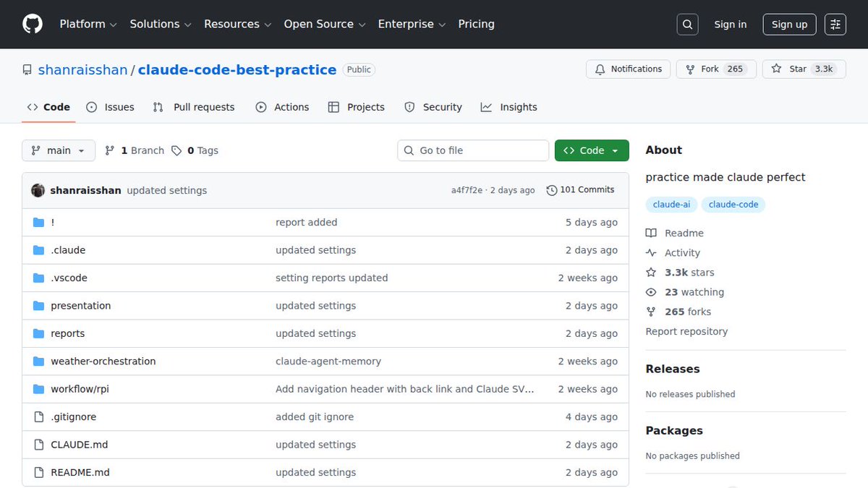This screenshot has width=868, height=488.
Task: Click the repository icon before shanraisshan
Action: [27, 70]
